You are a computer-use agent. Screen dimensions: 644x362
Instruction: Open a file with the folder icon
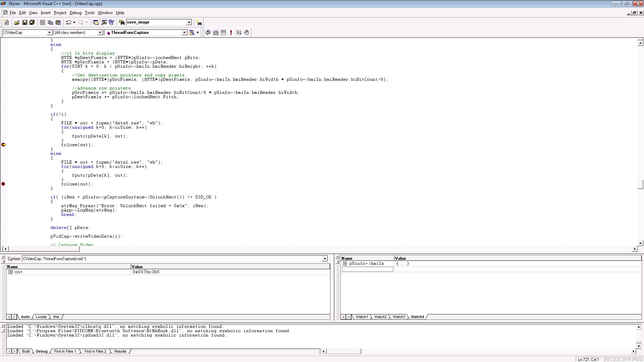click(17, 22)
